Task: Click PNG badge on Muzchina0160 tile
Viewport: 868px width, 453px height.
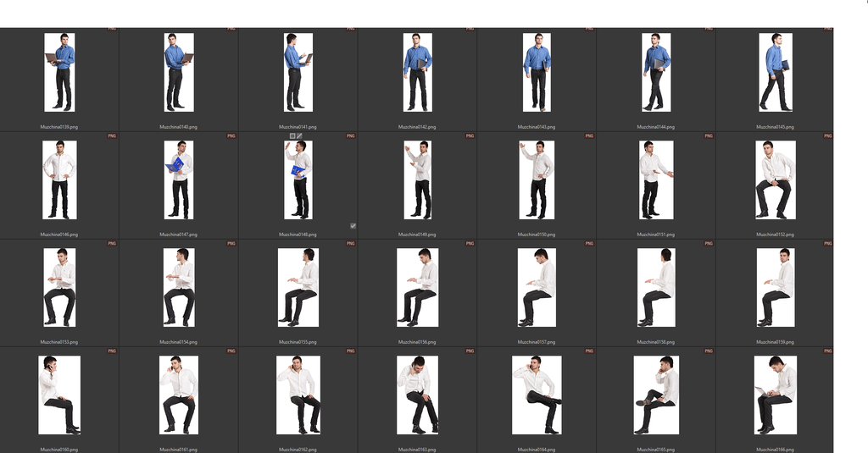Action: 112,351
